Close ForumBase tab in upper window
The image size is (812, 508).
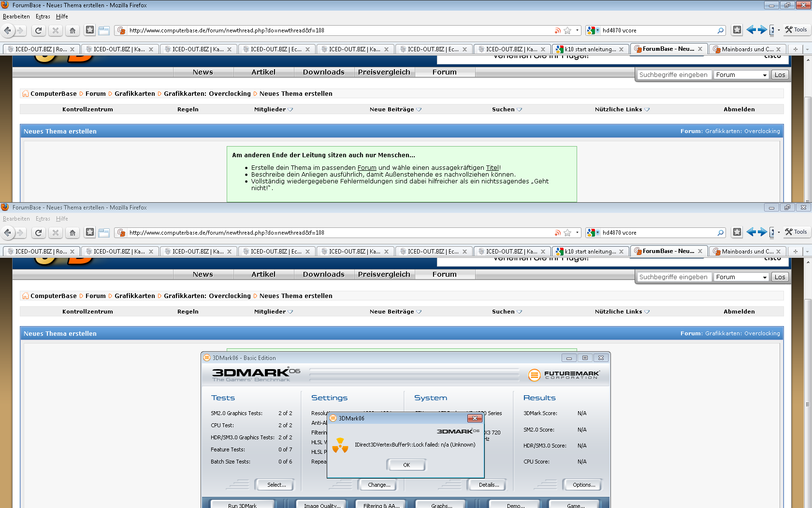coord(700,49)
